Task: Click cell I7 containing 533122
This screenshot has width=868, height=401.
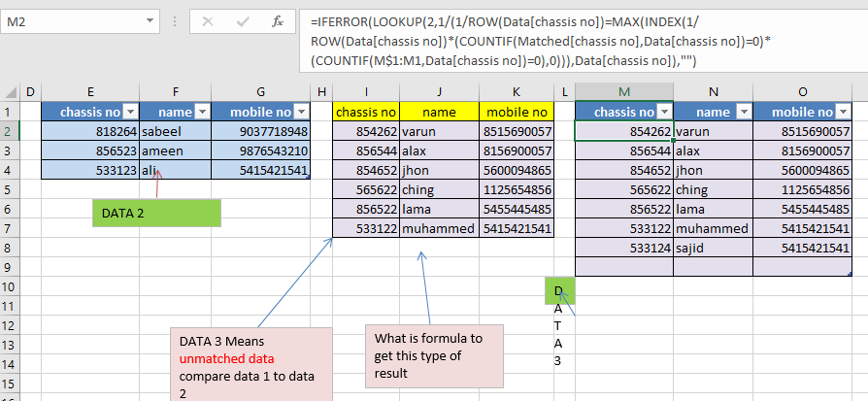Action: [x=366, y=229]
